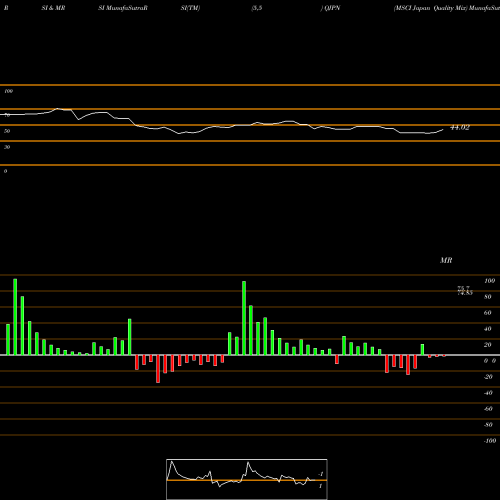Click the longest red MR bar below zero
This screenshot has height=500, width=500.
click(158, 369)
